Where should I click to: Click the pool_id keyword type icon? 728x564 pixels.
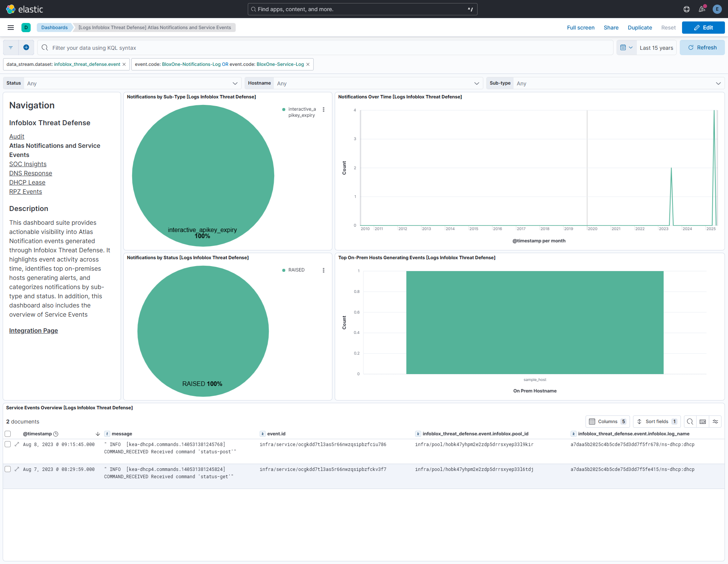[418, 434]
